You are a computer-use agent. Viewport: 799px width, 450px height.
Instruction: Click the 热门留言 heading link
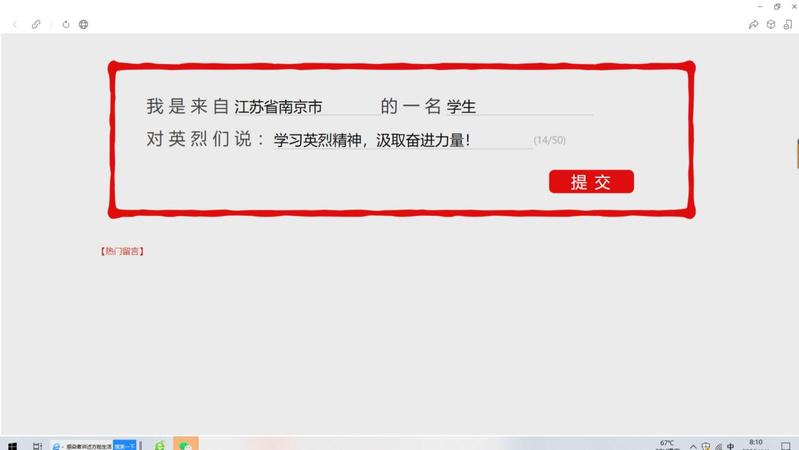(122, 251)
